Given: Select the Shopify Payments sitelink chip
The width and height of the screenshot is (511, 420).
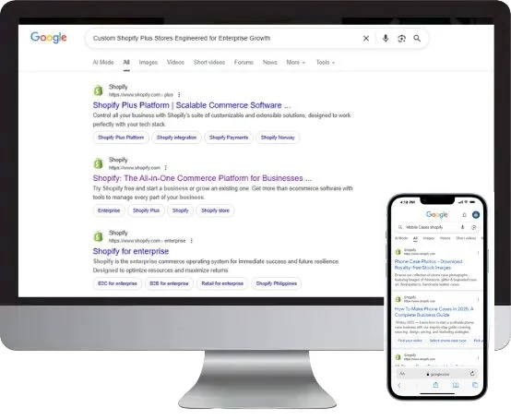Looking at the screenshot, I should (229, 138).
